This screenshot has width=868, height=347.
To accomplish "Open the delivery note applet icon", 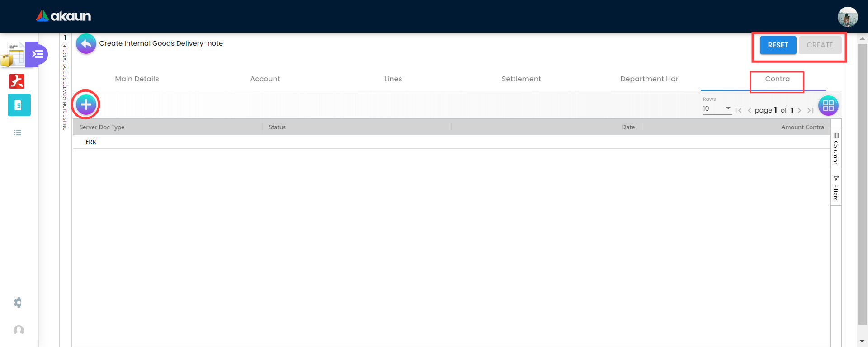I will [13, 55].
